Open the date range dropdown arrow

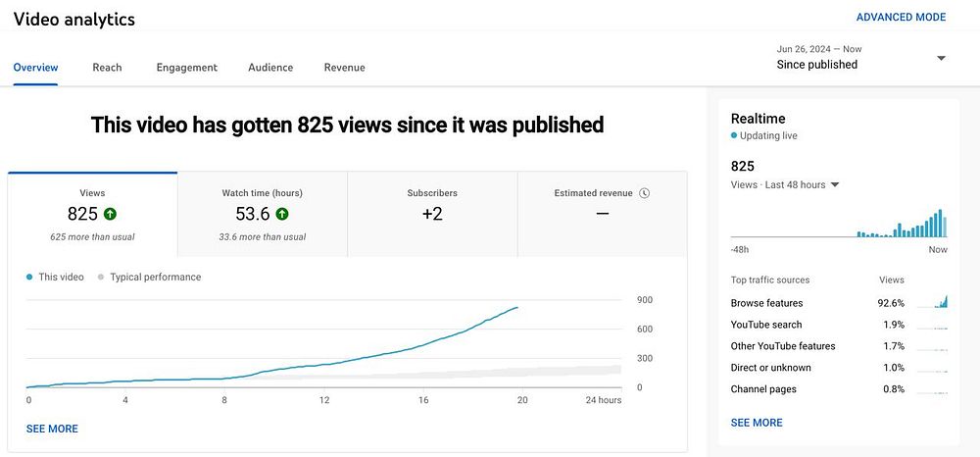[941, 58]
